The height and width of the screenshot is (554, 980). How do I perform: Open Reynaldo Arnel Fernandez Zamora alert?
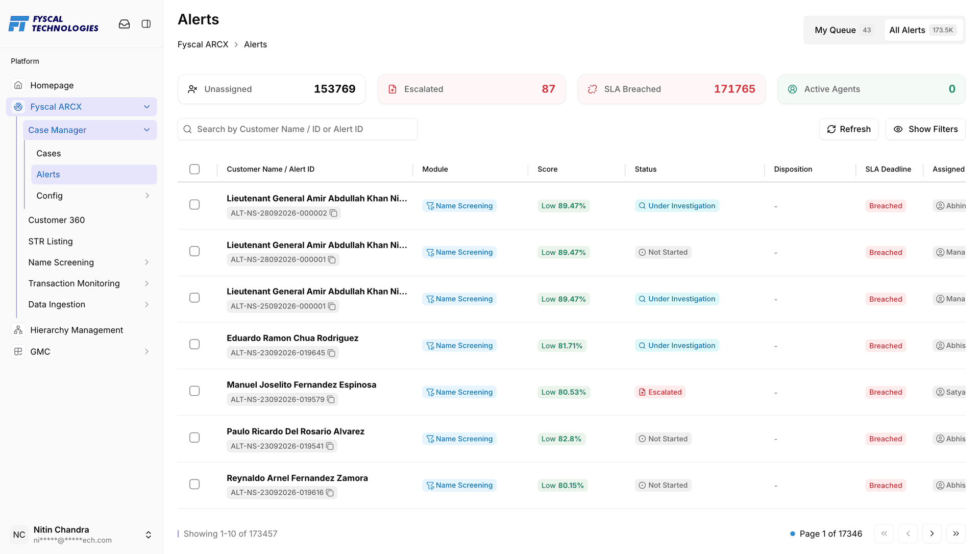(297, 478)
